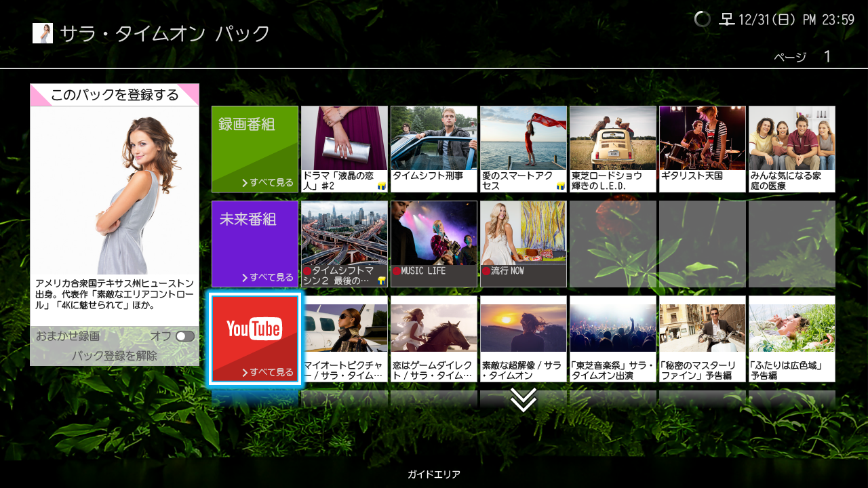Click the ガイドエリア label
The height and width of the screenshot is (488, 868).
[x=434, y=474]
